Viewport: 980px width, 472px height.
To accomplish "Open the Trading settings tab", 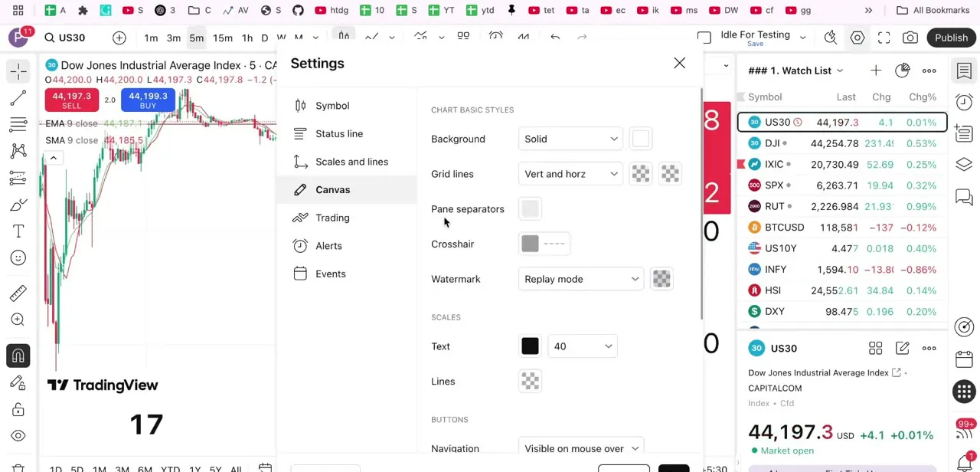I will tap(346, 218).
